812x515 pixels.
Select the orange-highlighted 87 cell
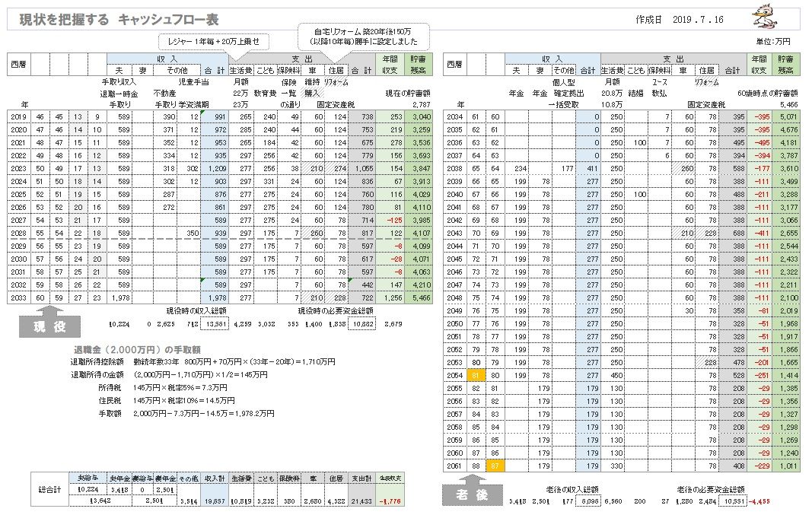tap(495, 466)
